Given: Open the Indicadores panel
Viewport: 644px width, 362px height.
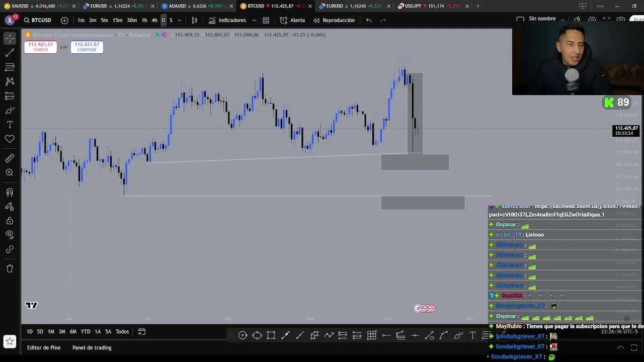Looking at the screenshot, I should click(227, 20).
